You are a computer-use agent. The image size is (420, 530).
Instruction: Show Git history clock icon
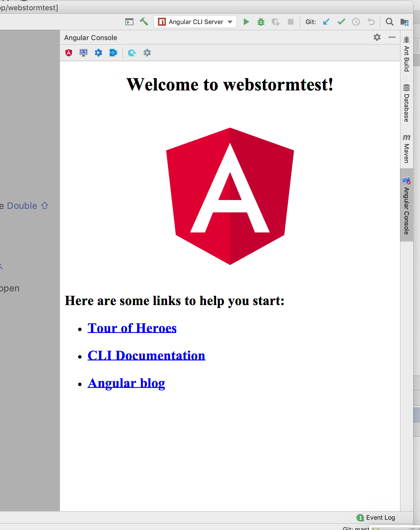(x=356, y=22)
